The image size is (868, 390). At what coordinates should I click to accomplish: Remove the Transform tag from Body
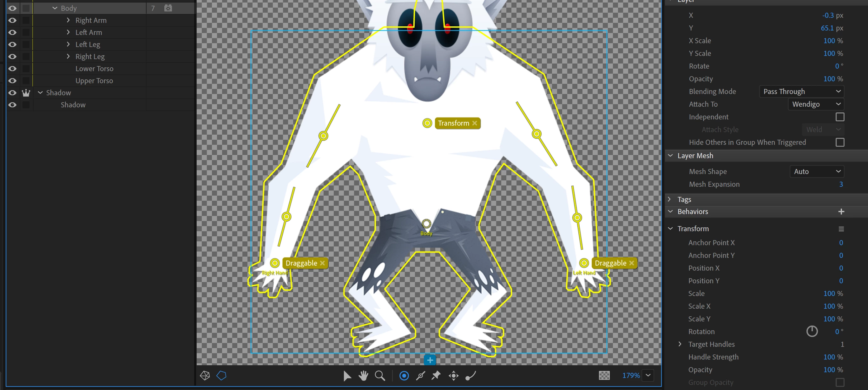pyautogui.click(x=474, y=123)
